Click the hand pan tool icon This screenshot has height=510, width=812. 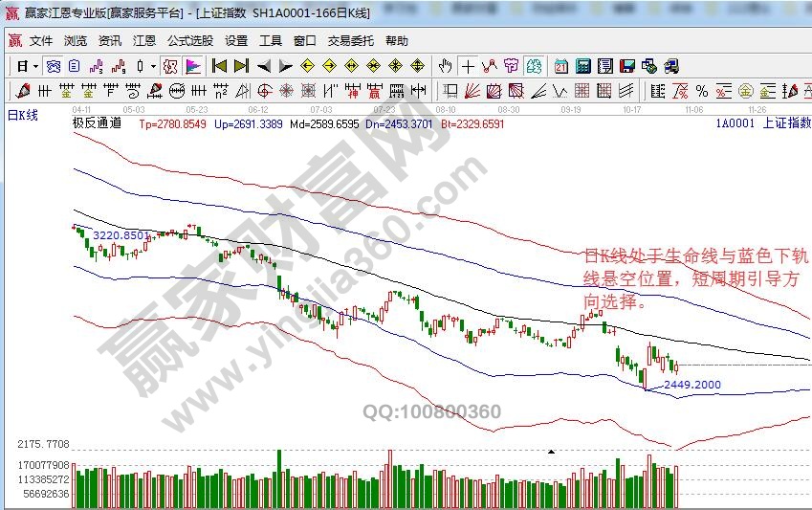click(445, 66)
